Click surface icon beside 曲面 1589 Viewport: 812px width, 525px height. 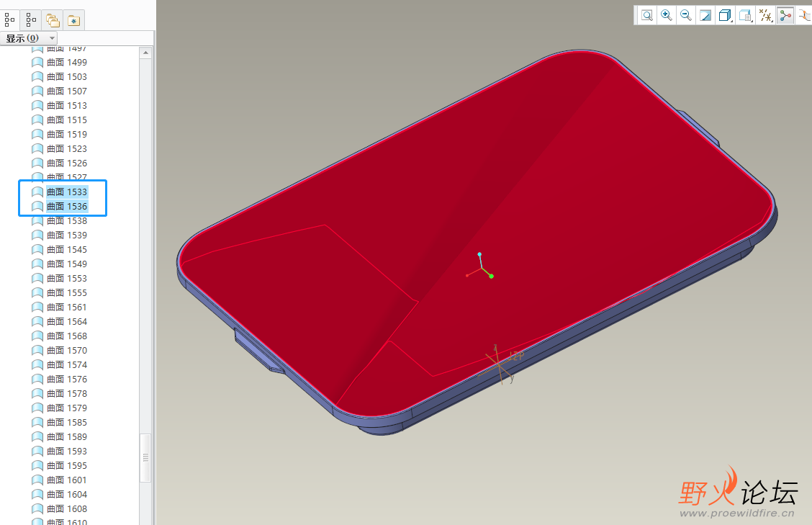click(37, 437)
